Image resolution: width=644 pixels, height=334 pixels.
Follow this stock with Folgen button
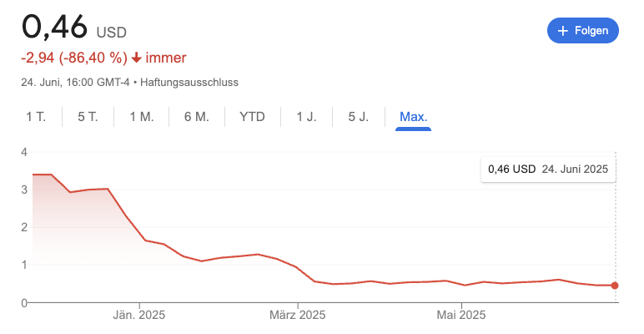coord(583,30)
